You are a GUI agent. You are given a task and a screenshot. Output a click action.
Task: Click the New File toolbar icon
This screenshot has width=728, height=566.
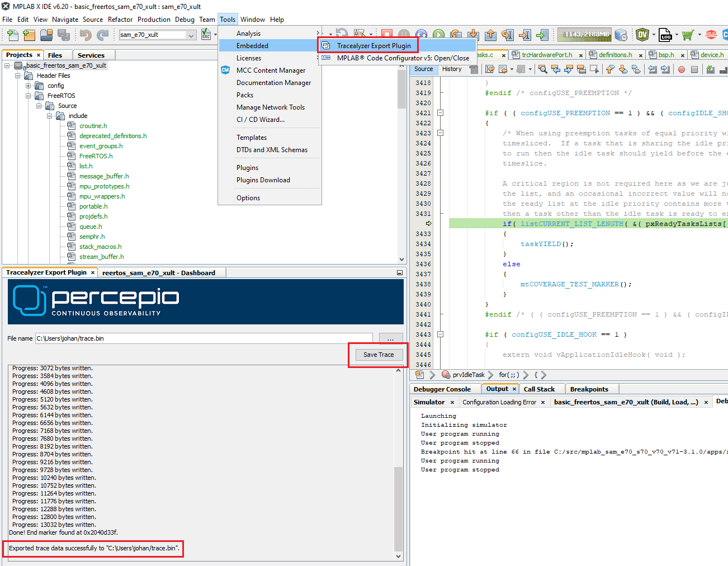(x=12, y=35)
